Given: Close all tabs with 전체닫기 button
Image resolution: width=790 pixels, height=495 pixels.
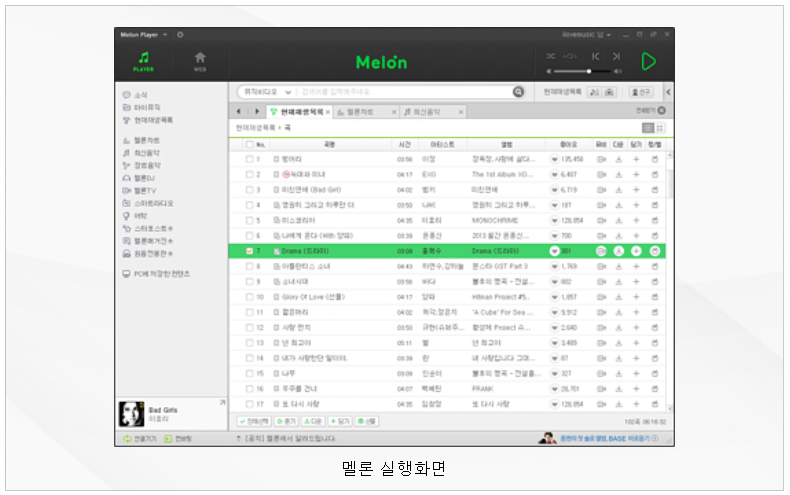Looking at the screenshot, I should pyautogui.click(x=650, y=110).
